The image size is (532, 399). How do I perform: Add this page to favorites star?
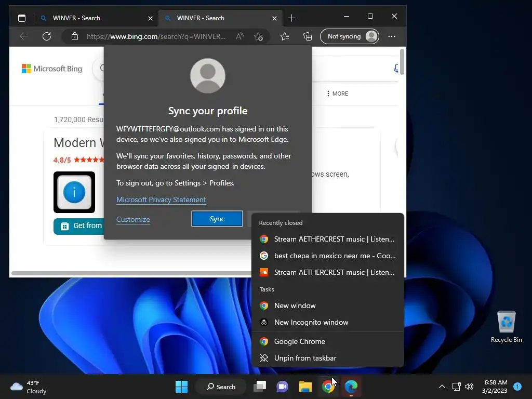click(259, 36)
